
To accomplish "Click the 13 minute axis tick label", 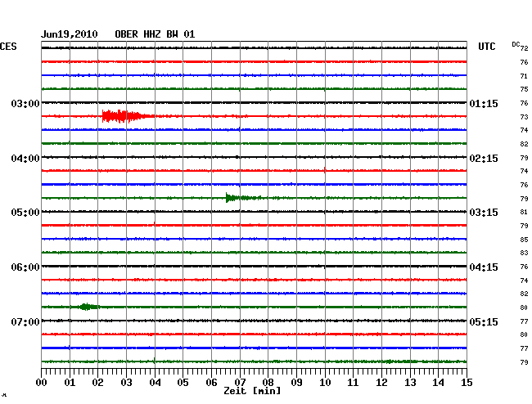I will pyautogui.click(x=410, y=383).
